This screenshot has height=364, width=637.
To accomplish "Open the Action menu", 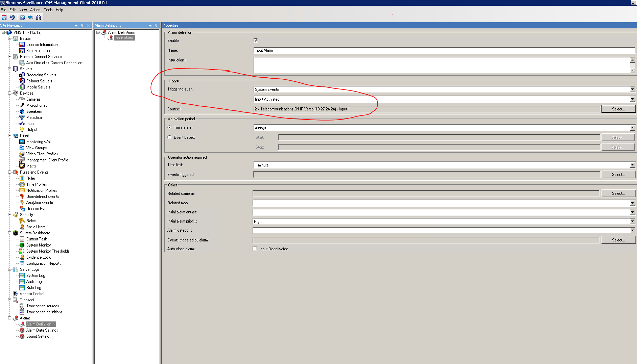I will (x=35, y=10).
